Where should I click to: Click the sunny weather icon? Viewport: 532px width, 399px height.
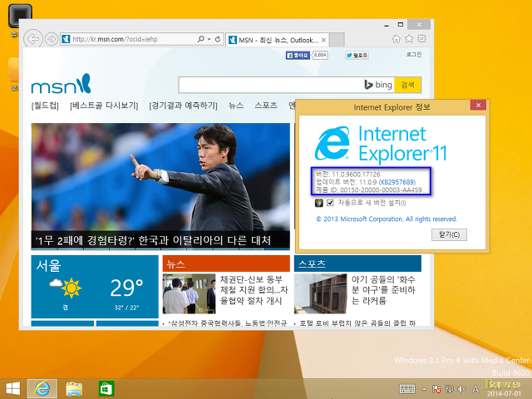tap(66, 288)
